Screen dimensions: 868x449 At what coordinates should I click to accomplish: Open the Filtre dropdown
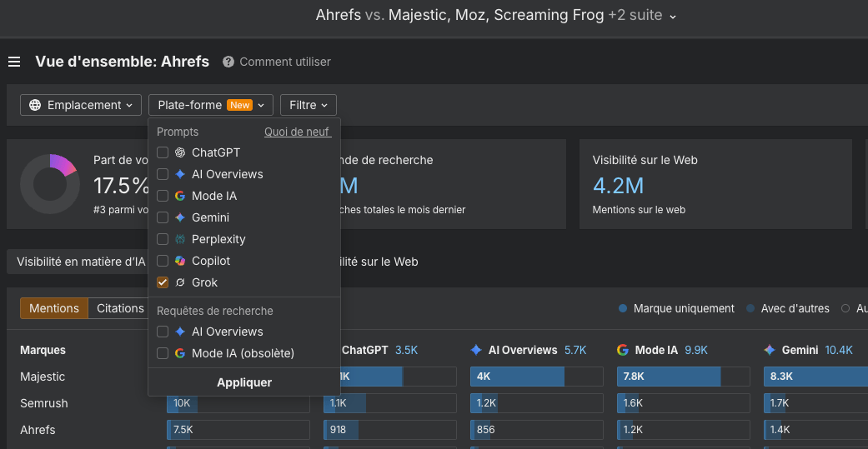point(309,105)
